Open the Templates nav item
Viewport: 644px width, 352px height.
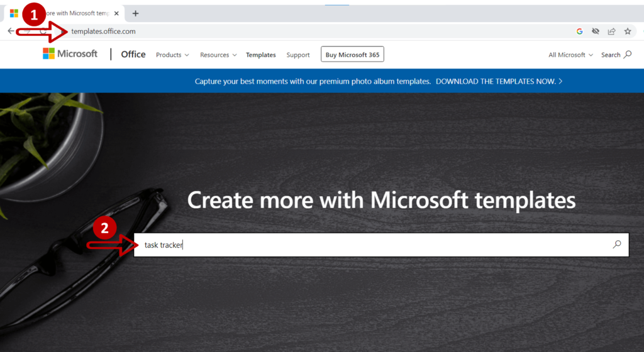(x=260, y=55)
